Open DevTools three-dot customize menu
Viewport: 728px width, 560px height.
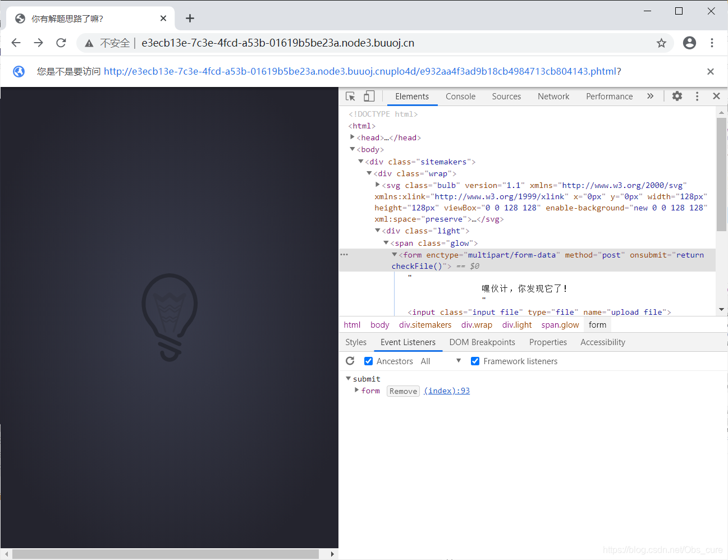(697, 97)
